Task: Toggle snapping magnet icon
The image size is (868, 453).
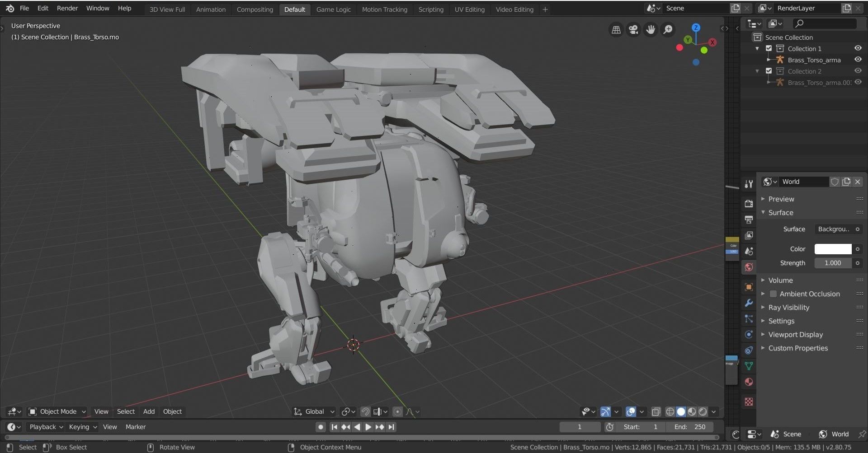Action: click(x=365, y=411)
